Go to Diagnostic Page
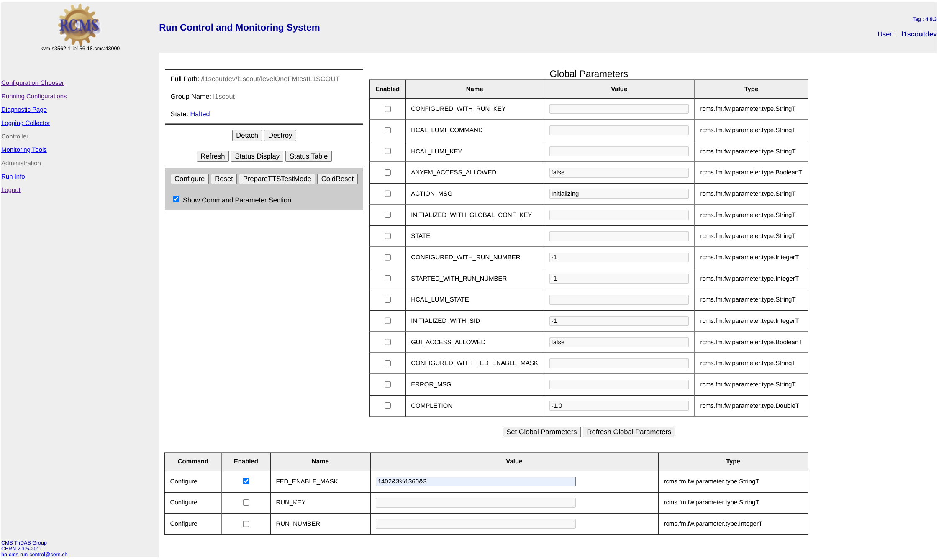Image resolution: width=939 pixels, height=560 pixels. [24, 110]
